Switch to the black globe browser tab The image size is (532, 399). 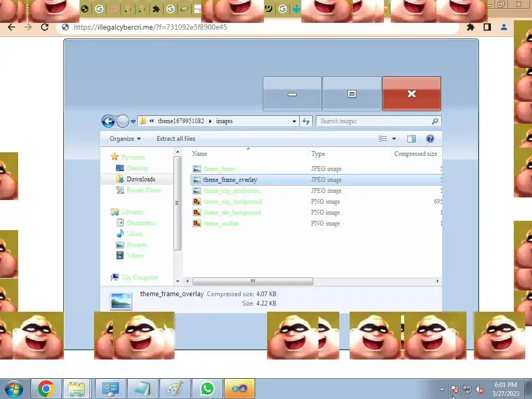click(x=85, y=9)
